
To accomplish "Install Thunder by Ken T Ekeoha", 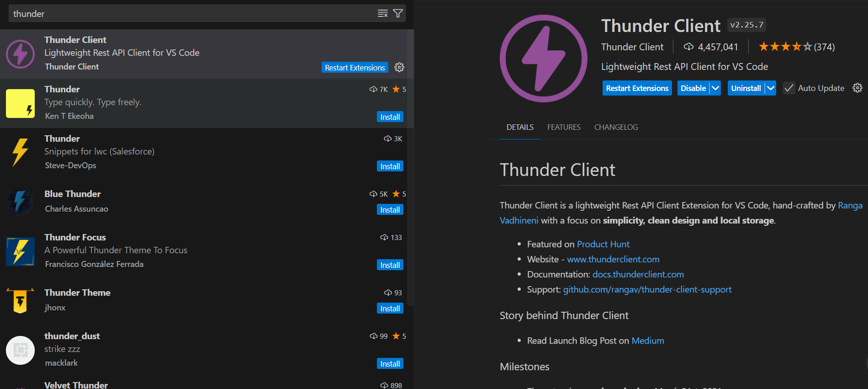I will tap(390, 117).
